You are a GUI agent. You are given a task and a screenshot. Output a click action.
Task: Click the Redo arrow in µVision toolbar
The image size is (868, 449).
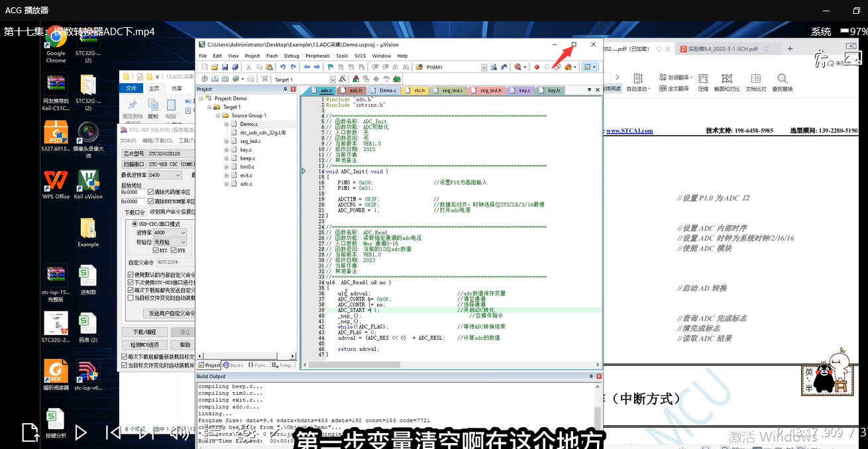[x=293, y=67]
